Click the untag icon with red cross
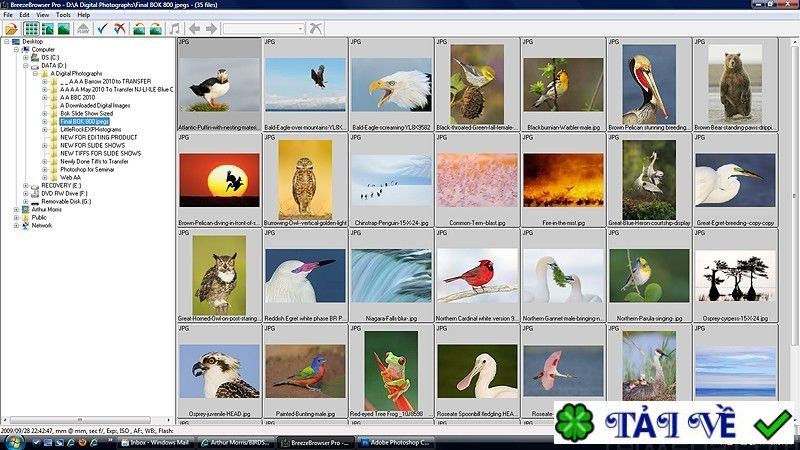The image size is (800, 450). 120,29
